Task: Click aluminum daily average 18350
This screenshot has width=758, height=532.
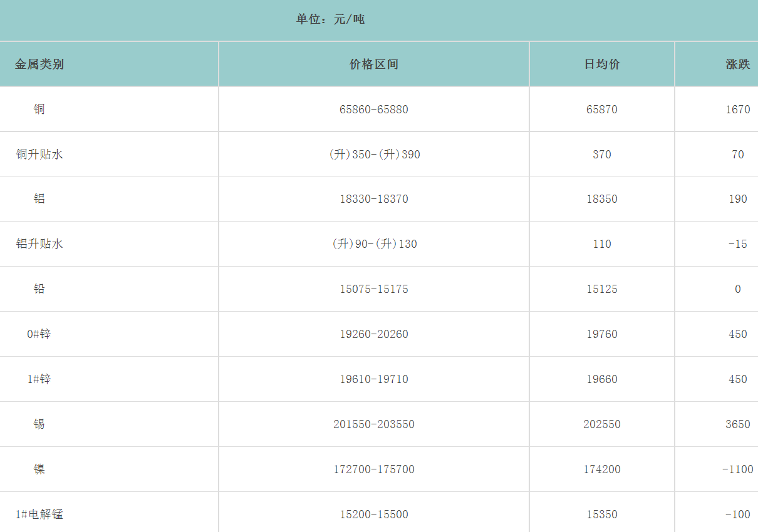Action: click(602, 199)
